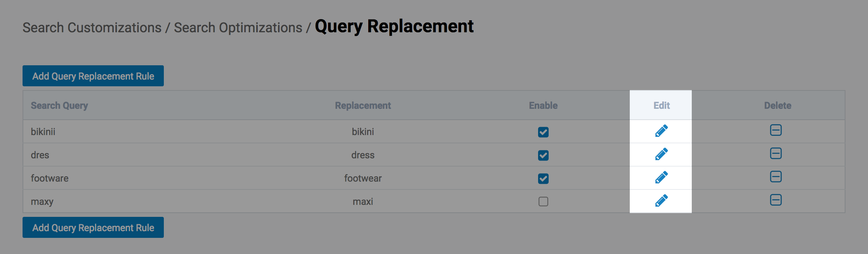Uncheck Enable for the dres rule
This screenshot has height=254, width=868.
543,155
